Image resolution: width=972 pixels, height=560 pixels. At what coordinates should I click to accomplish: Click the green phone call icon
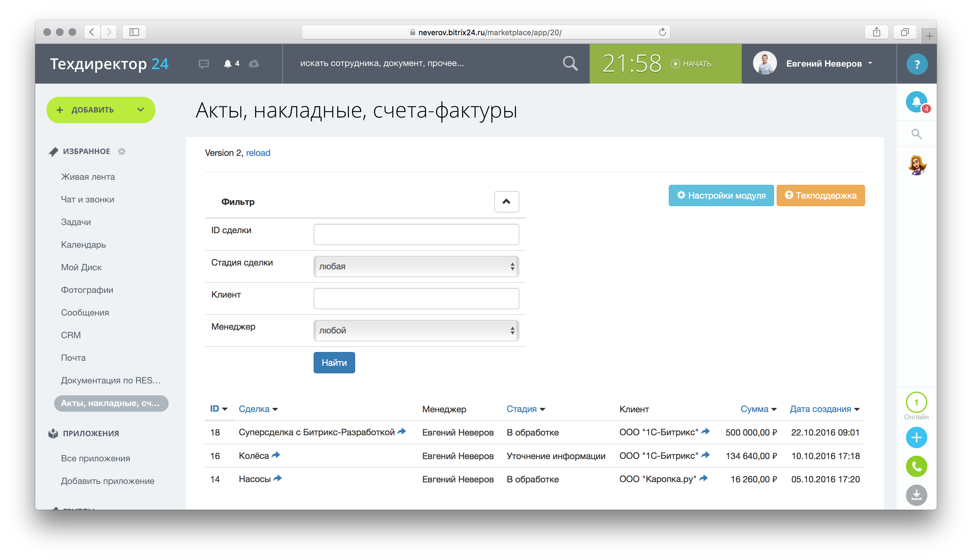pos(916,467)
